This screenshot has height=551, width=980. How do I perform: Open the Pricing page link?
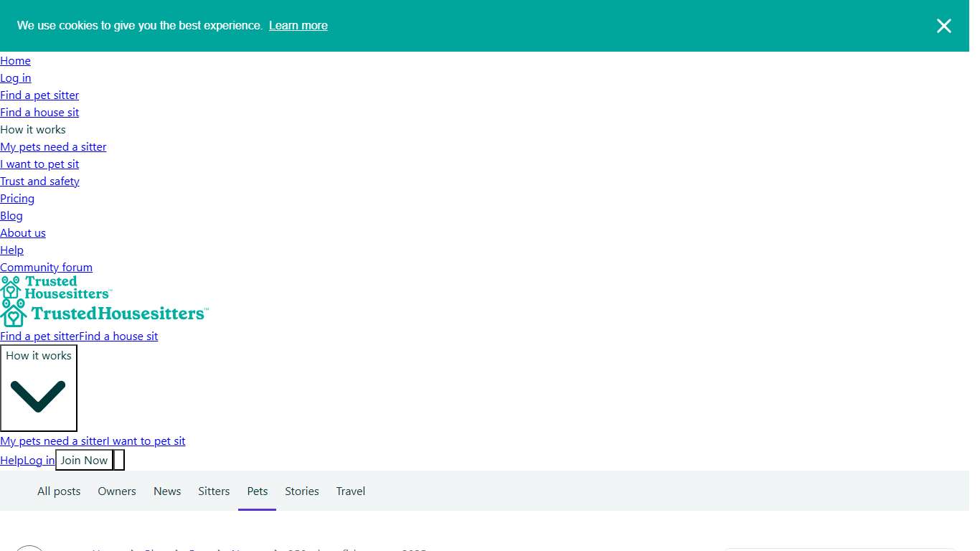coord(17,199)
